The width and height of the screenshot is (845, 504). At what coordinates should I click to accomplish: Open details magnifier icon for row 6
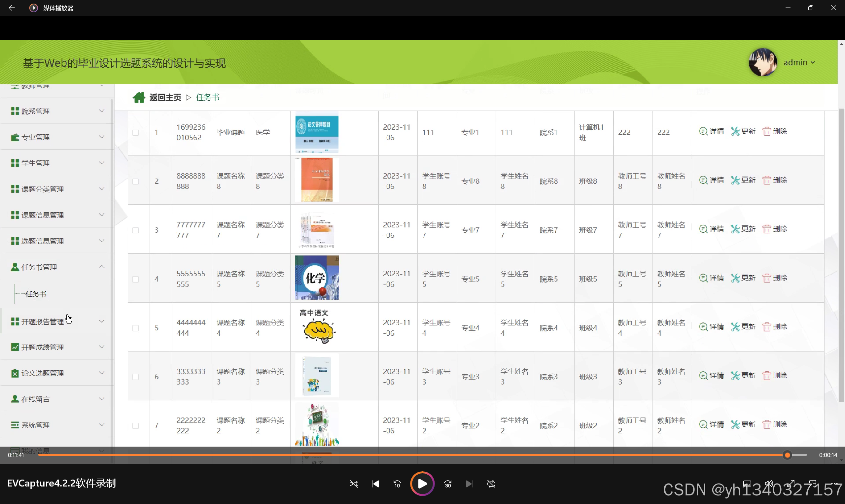[x=703, y=376]
